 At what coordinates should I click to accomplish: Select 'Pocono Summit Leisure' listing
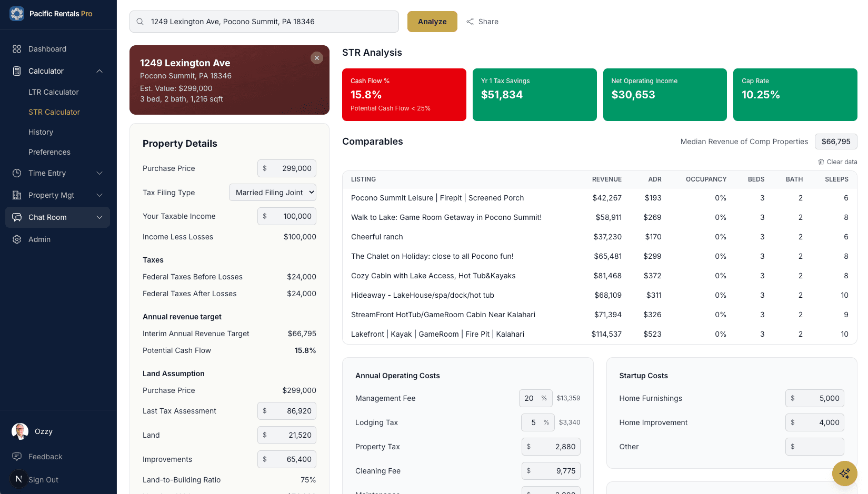point(600,198)
